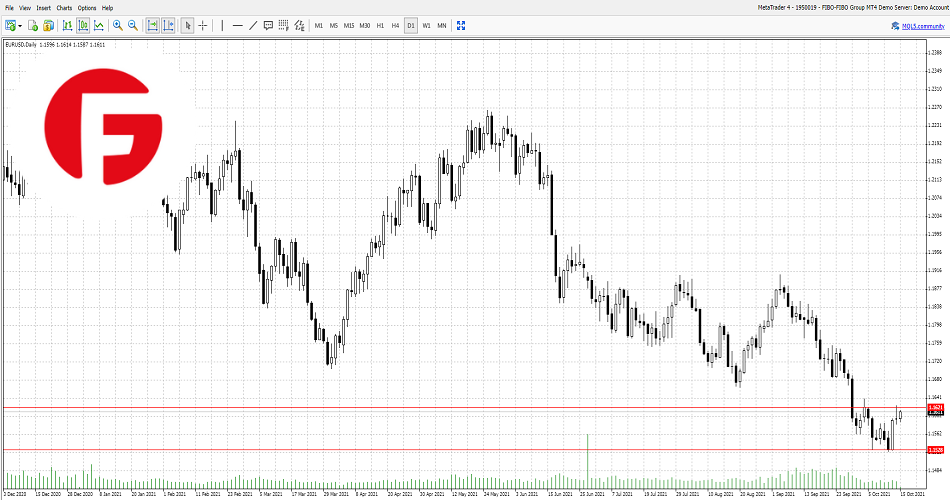Viewport: 950px width, 500px height.
Task: Toggle chart shift from right edge
Action: (168, 25)
